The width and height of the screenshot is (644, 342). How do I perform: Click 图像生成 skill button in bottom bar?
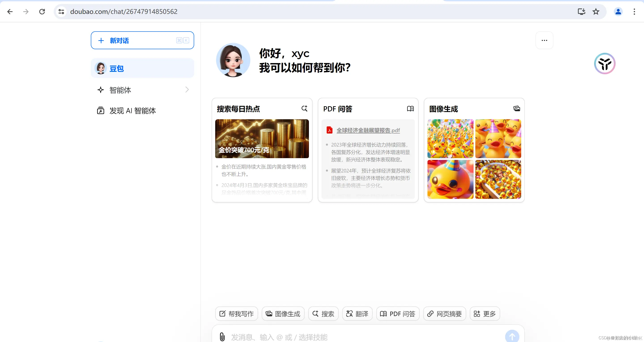283,314
